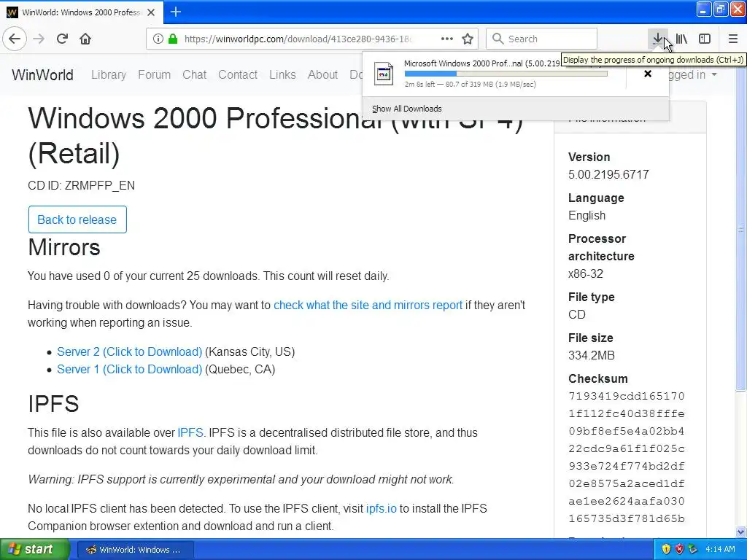Click the CD ID: ZRMPFP_EN text

coord(81,185)
